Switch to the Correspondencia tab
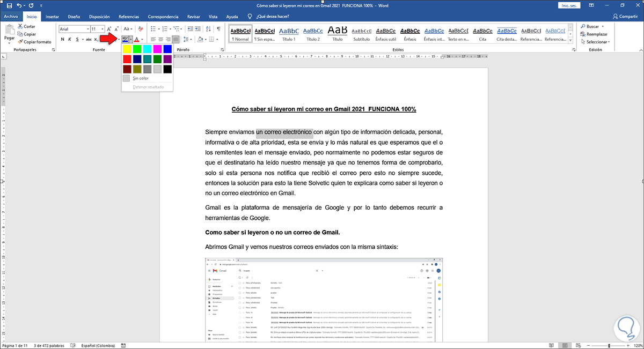644x349 pixels. point(163,17)
